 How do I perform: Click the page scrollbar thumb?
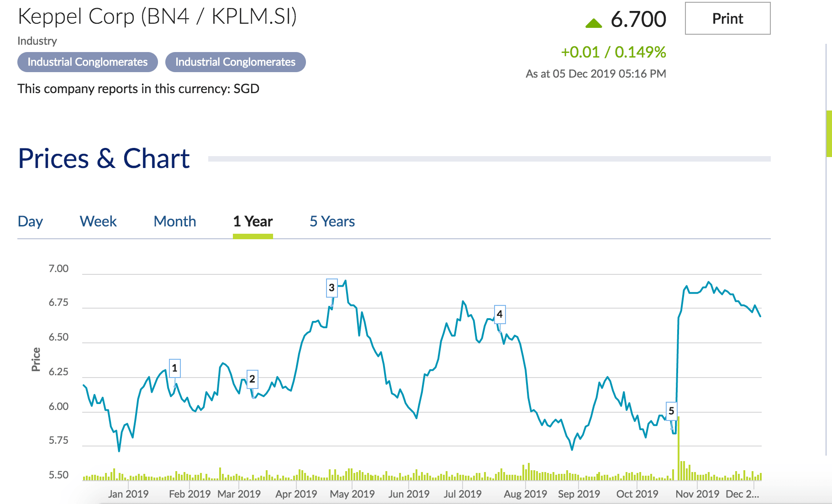click(x=829, y=134)
